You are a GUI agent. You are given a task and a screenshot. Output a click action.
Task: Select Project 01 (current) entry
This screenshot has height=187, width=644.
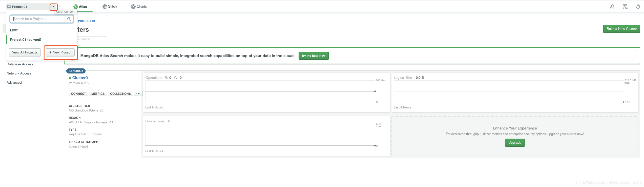pyautogui.click(x=42, y=40)
